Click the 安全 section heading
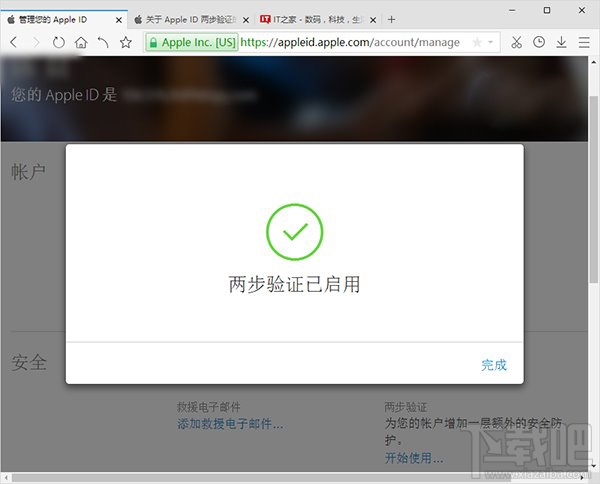The height and width of the screenshot is (484, 600). click(29, 362)
